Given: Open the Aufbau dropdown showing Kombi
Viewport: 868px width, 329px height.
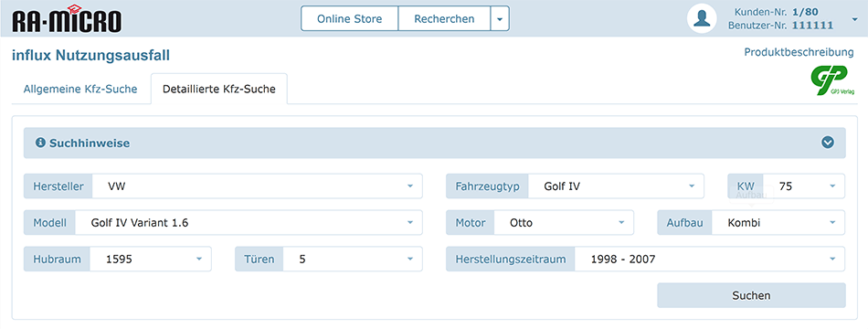Looking at the screenshot, I should tap(778, 223).
